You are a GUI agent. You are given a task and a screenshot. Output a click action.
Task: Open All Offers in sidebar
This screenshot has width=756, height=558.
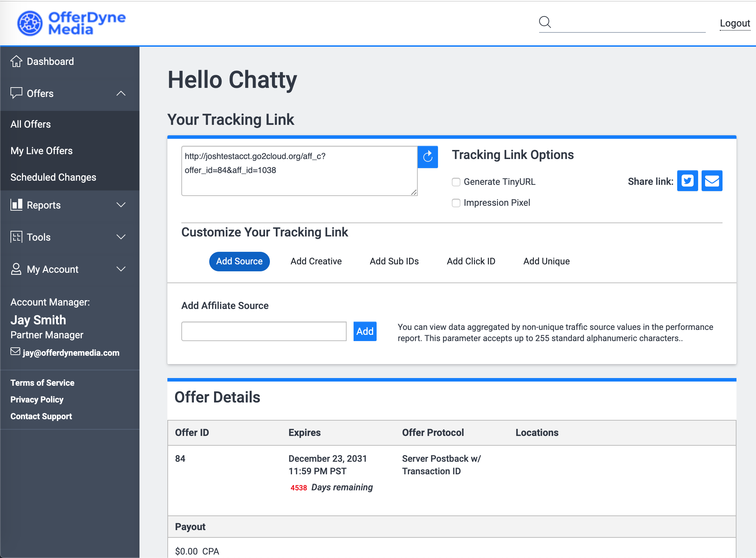click(x=31, y=124)
